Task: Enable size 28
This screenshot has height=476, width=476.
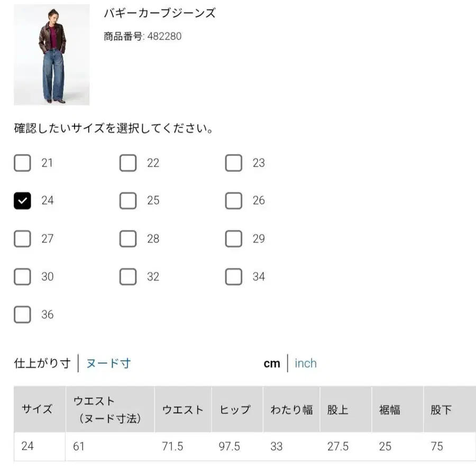Action: 128,239
